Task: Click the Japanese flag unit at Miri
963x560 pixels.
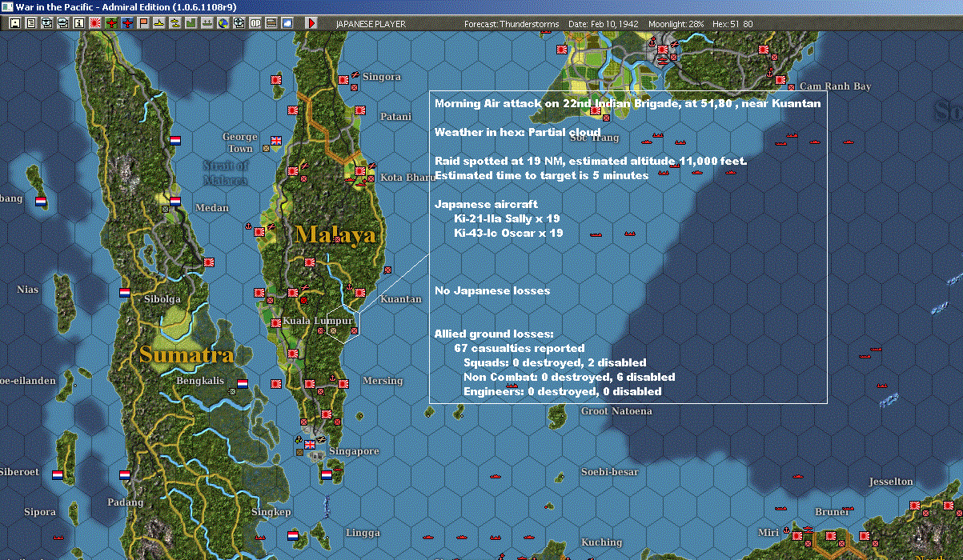Action: 797,535
